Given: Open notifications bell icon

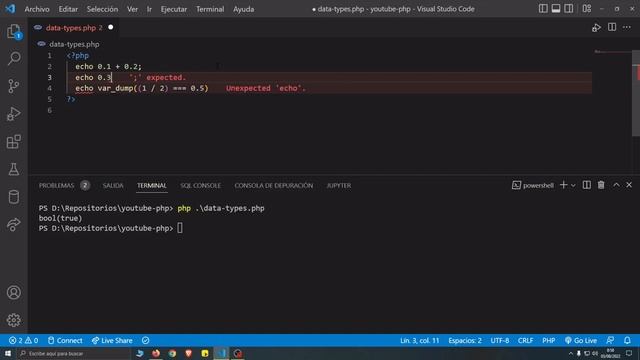Looking at the screenshot, I should pyautogui.click(x=627, y=340).
